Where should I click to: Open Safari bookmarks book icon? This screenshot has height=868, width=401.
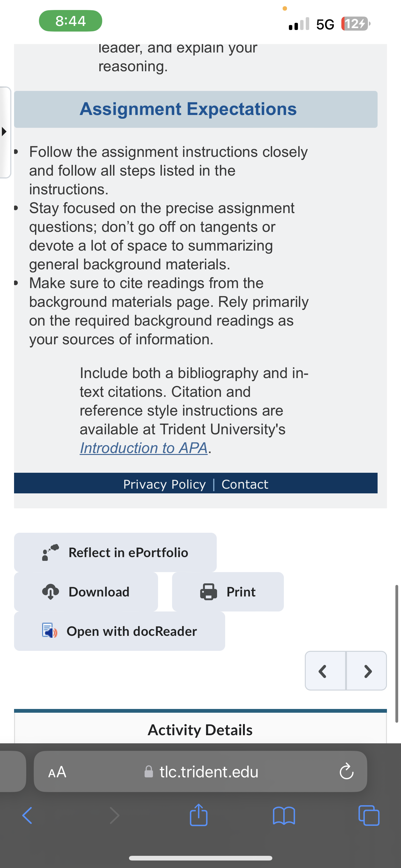click(x=284, y=816)
